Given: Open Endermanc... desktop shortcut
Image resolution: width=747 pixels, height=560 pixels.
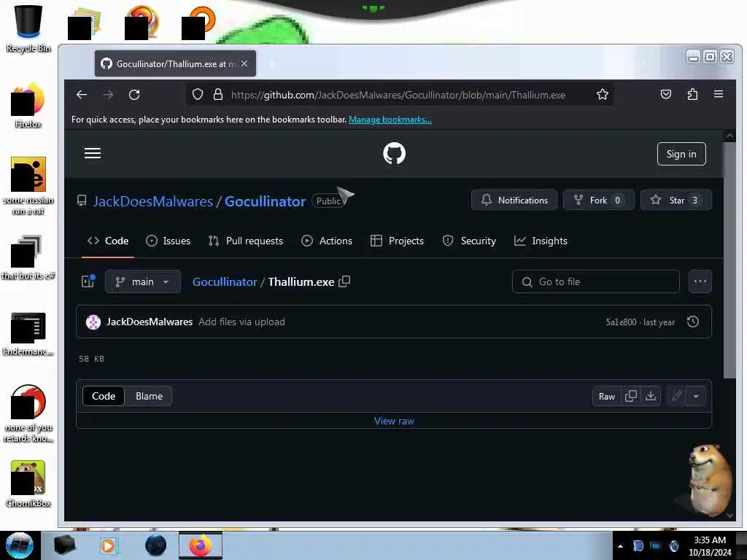Looking at the screenshot, I should 28,334.
